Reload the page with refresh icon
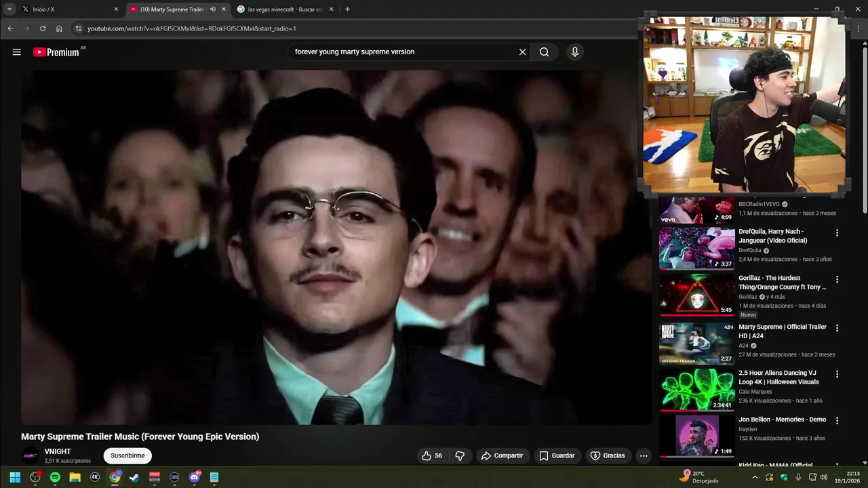The height and width of the screenshot is (488, 868). [x=43, y=28]
